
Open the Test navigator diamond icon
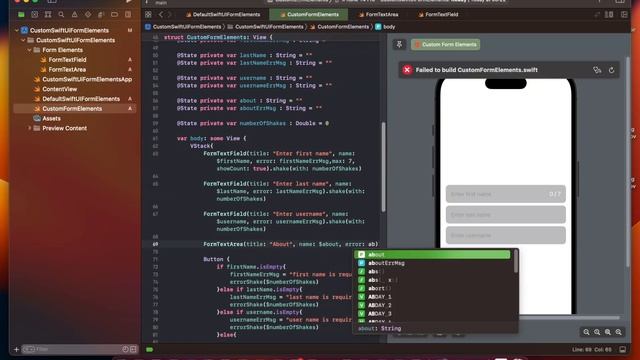(x=88, y=15)
